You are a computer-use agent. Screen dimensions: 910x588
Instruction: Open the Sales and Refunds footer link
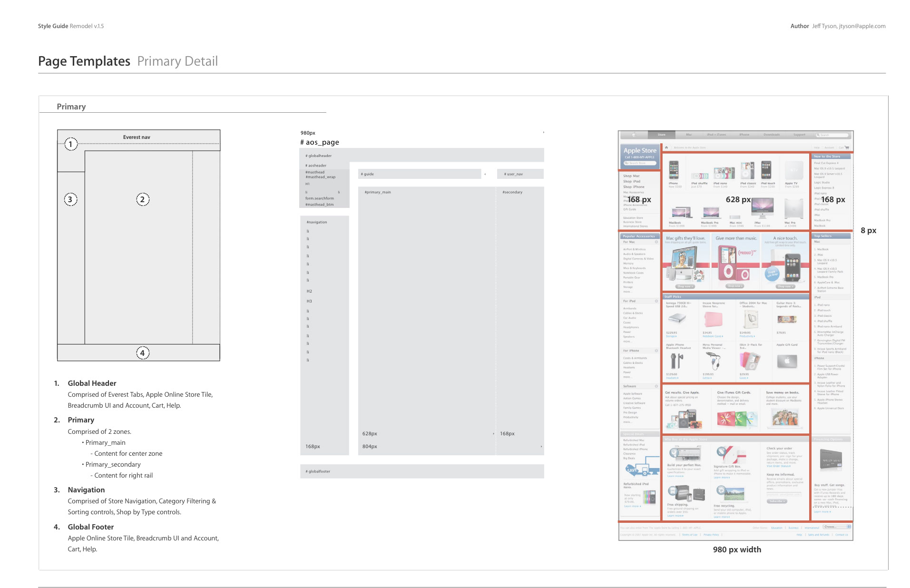[818, 535]
